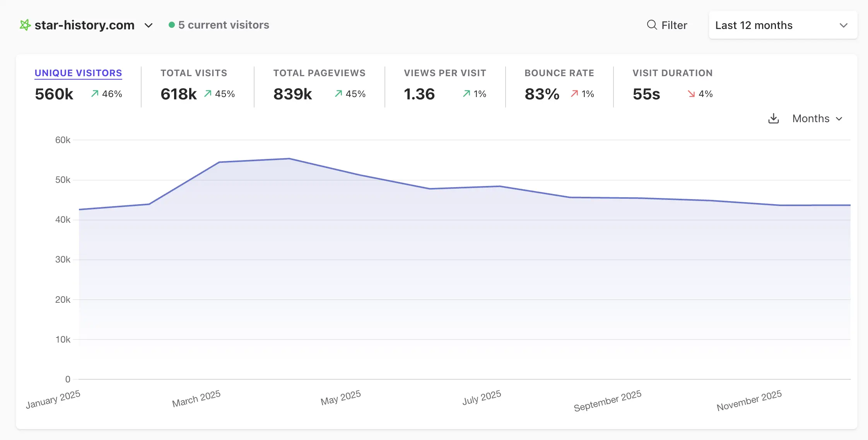Screen dimensions: 868x440
Task: Click the Total Pageviews green trend arrow
Action: pos(338,94)
